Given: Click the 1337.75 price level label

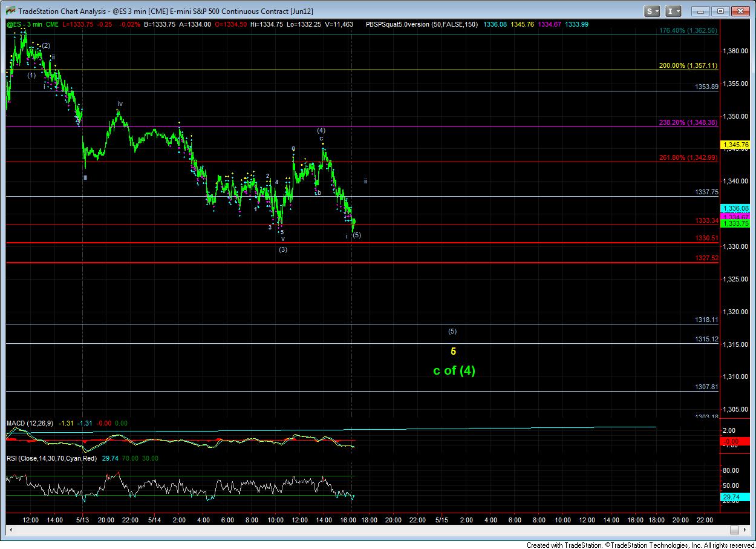Looking at the screenshot, I should [706, 192].
